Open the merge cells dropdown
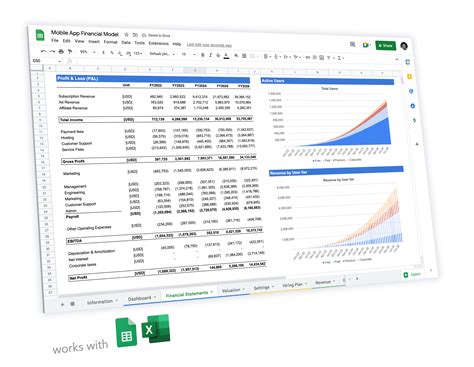This screenshot has width=474, height=367. [x=254, y=56]
